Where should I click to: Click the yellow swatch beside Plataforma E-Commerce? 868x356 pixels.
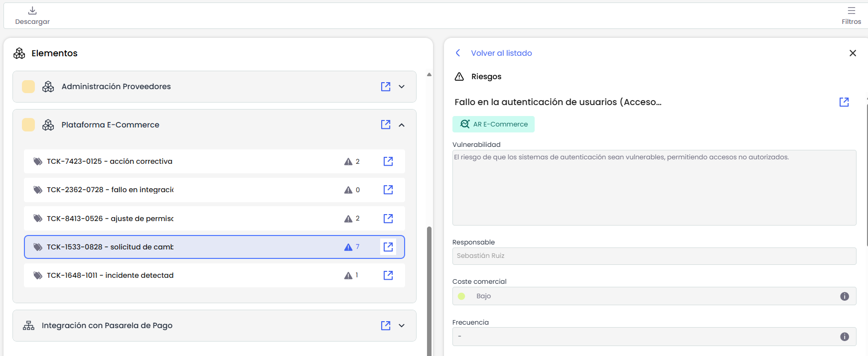pyautogui.click(x=28, y=125)
